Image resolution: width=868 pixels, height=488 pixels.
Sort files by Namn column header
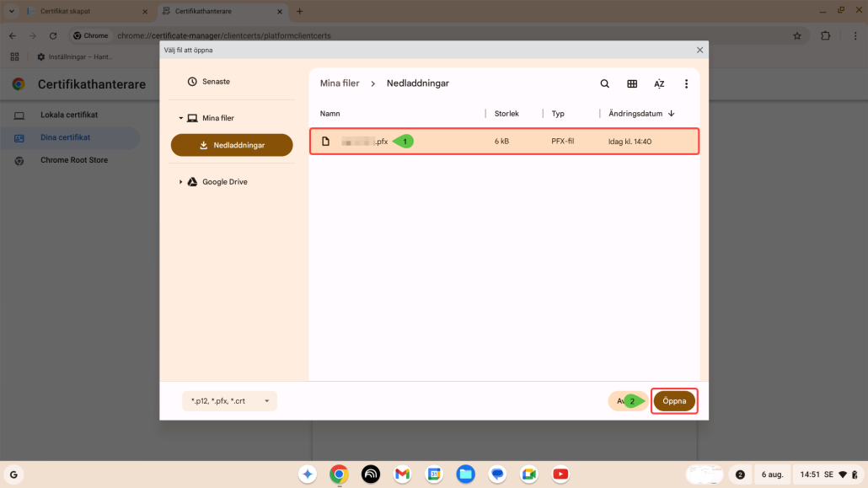[330, 113]
